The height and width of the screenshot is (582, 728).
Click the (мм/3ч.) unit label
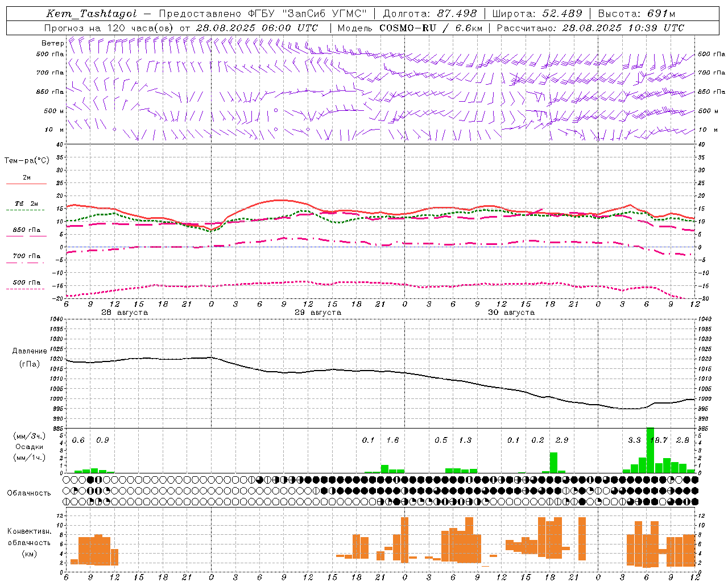tap(29, 436)
